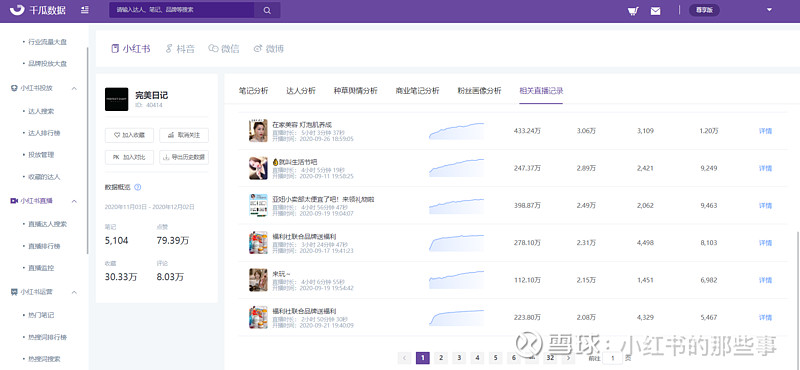Click the 亚姐小卖部 livestream thumbnail
Viewport: 800px width, 370px height.
(x=258, y=205)
